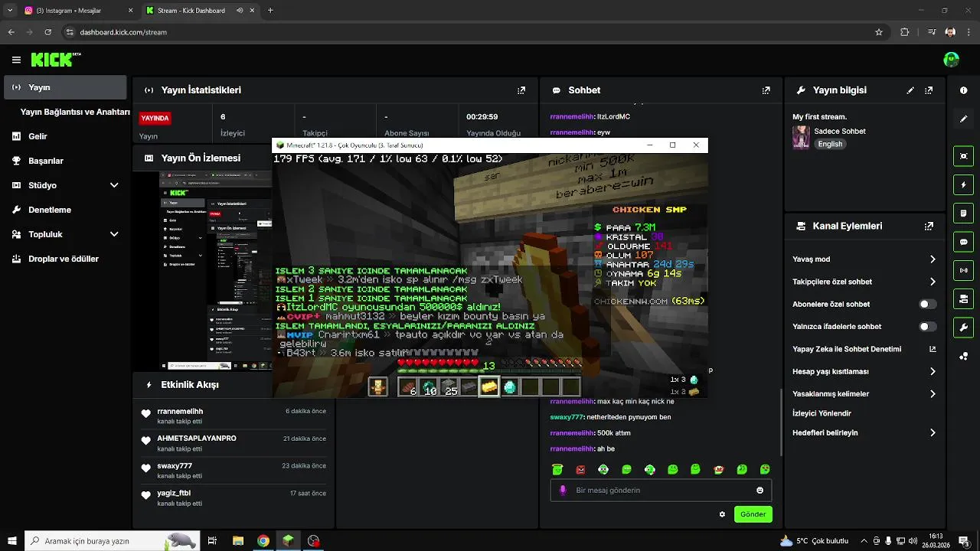
Task: Click swaxy777 in Etkinlik Akışı
Action: click(175, 466)
